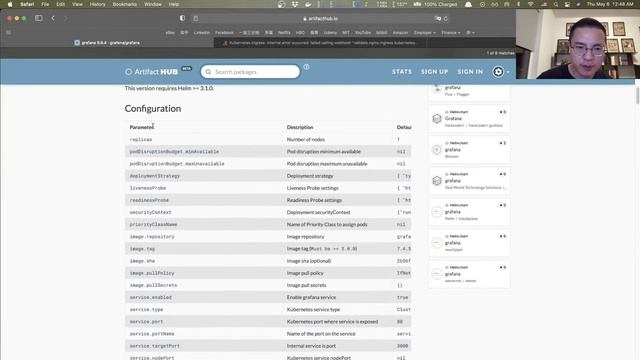
Task: Click the Artifact HUB logo
Action: point(151,72)
